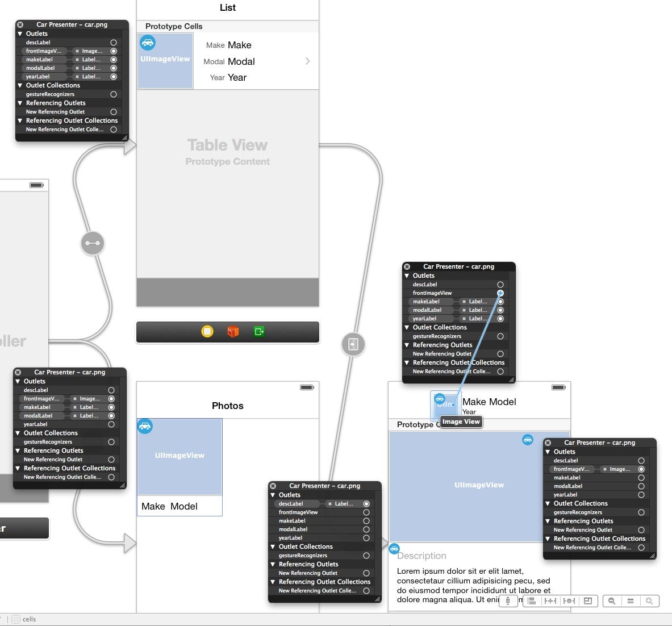
Task: Click the Modal row disclosure chevron in List cell
Action: [x=307, y=61]
